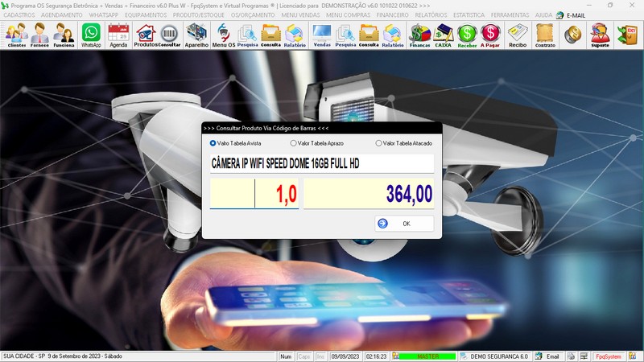This screenshot has width=644, height=362.
Task: Click the Email status bar button
Action: click(x=548, y=356)
